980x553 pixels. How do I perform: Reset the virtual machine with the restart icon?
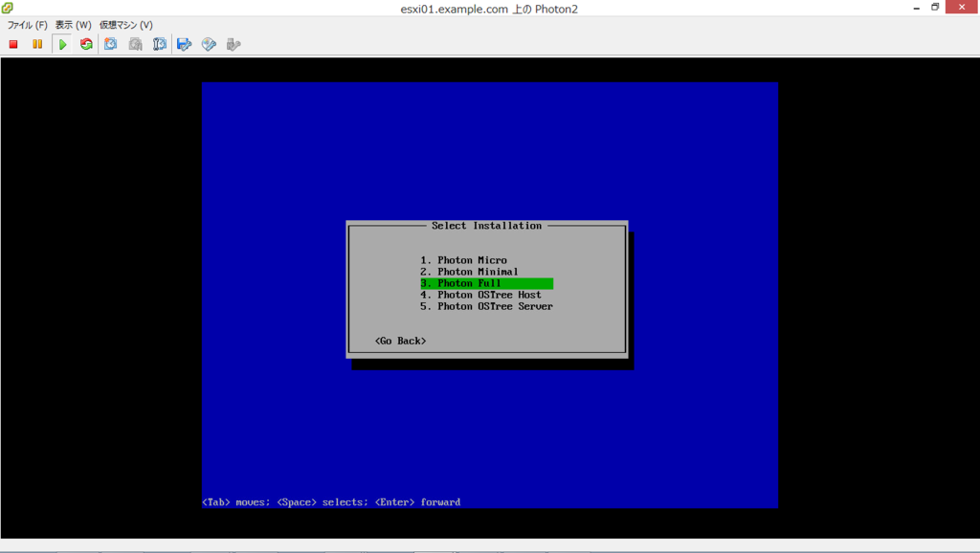pos(86,44)
